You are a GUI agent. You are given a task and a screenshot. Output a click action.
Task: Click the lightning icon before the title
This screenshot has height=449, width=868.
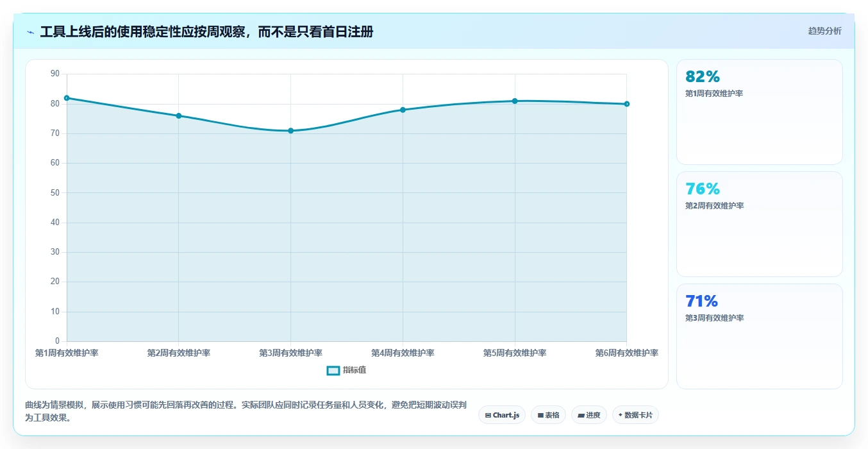coord(30,31)
